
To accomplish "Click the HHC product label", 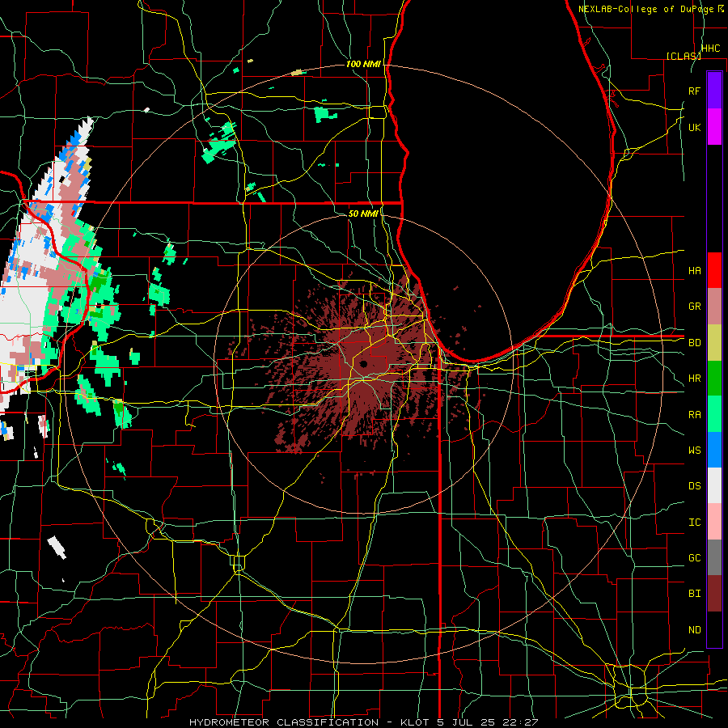I will tap(711, 49).
